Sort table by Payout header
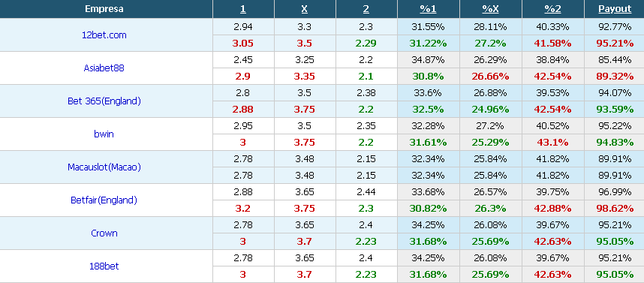644x283 pixels. (615, 9)
